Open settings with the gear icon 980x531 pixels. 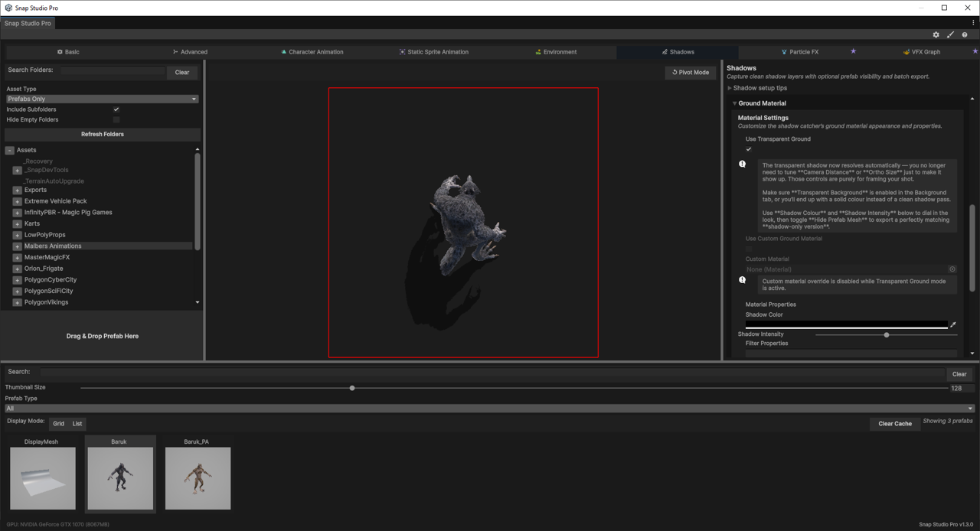click(x=936, y=35)
